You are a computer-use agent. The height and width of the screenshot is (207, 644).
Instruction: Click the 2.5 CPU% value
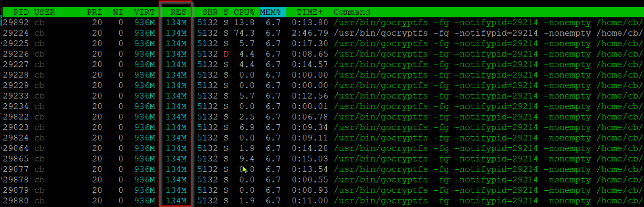247,117
